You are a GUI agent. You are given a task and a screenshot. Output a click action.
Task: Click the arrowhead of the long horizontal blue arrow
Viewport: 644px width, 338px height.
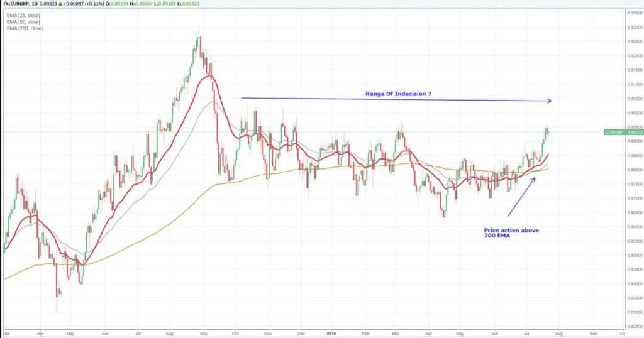pos(550,101)
